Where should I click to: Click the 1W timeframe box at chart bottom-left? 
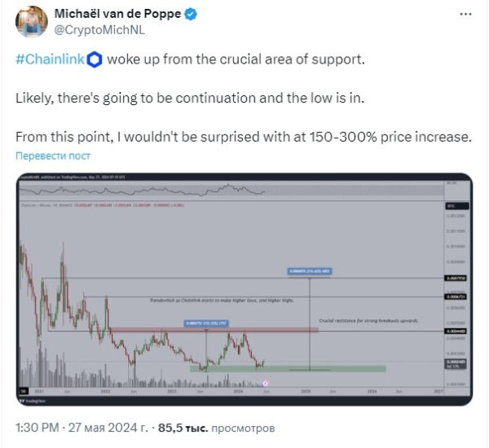click(23, 392)
